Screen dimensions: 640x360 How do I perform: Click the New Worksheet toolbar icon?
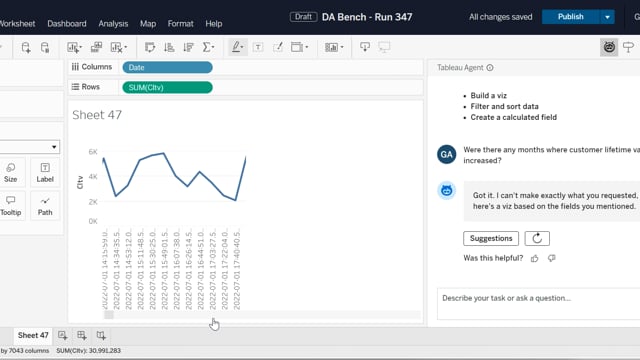[74, 47]
